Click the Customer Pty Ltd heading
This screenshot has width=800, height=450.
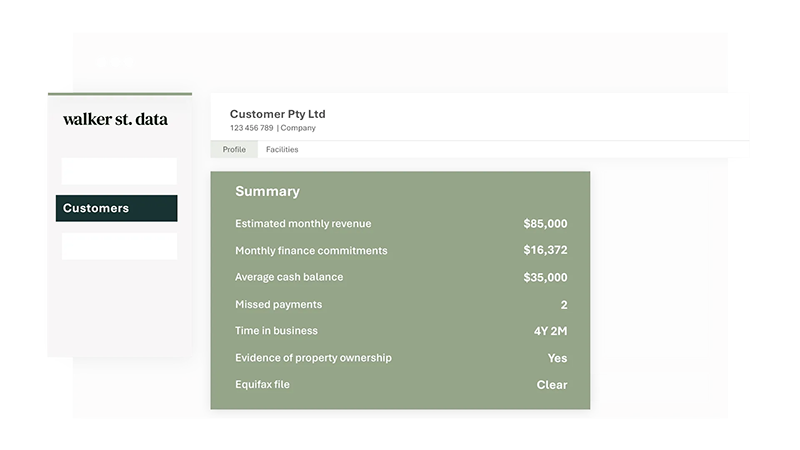click(277, 114)
